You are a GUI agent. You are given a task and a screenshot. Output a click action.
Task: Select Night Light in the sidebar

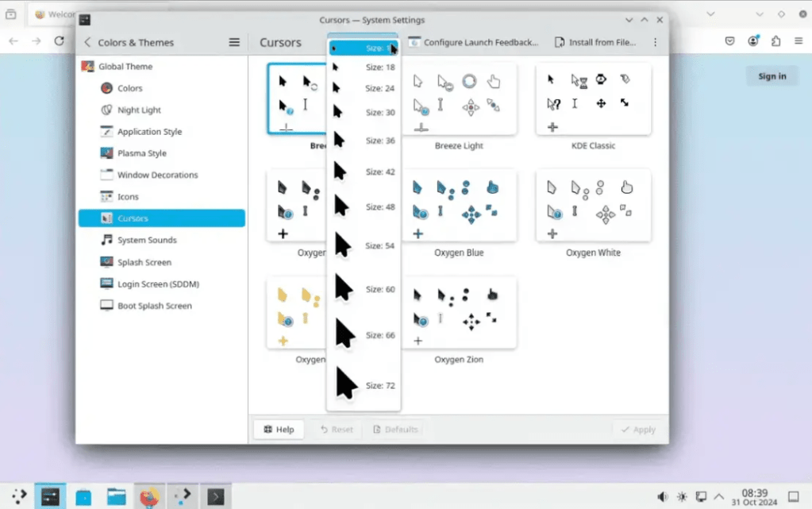pyautogui.click(x=139, y=110)
